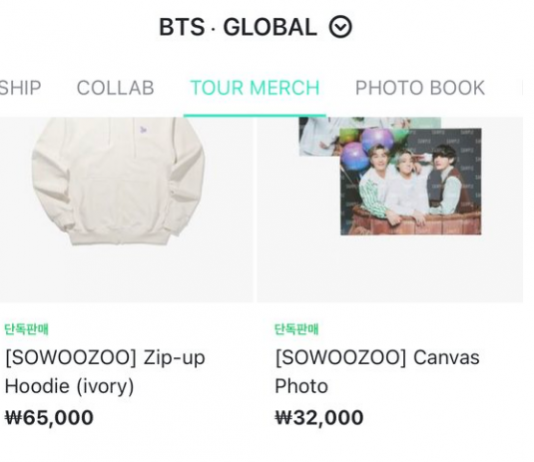Click the 단독판매 label above the hoodie
The width and height of the screenshot is (534, 462).
click(26, 329)
